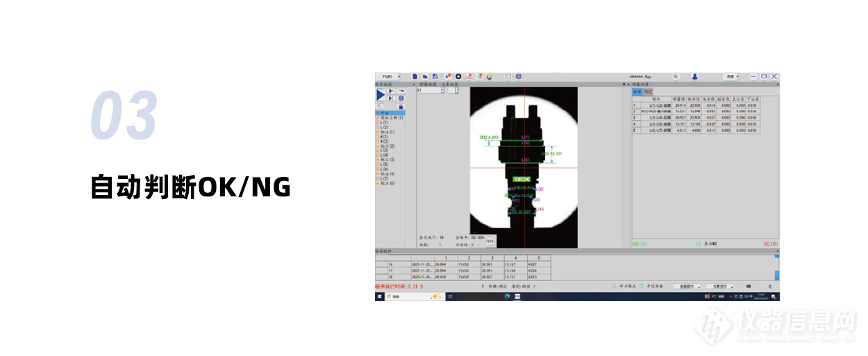Switch to the first highlighted results tab
Viewport: 868px width, 356px height.
click(x=637, y=92)
